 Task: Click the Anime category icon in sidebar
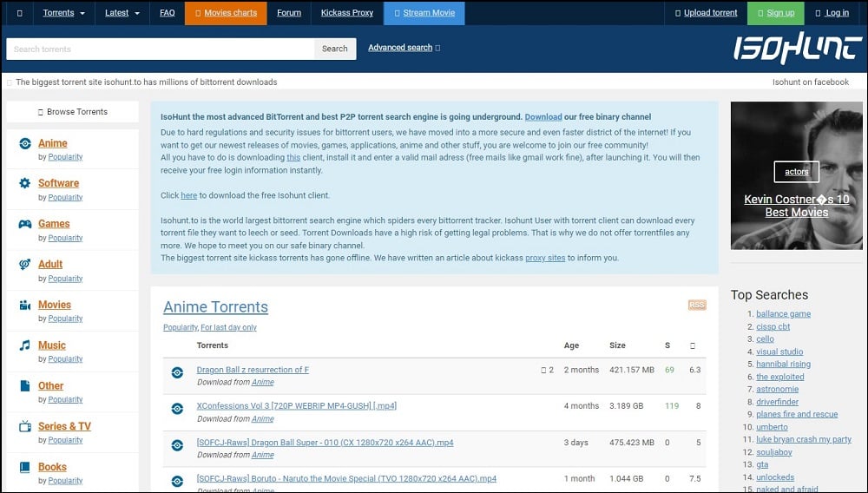point(25,143)
